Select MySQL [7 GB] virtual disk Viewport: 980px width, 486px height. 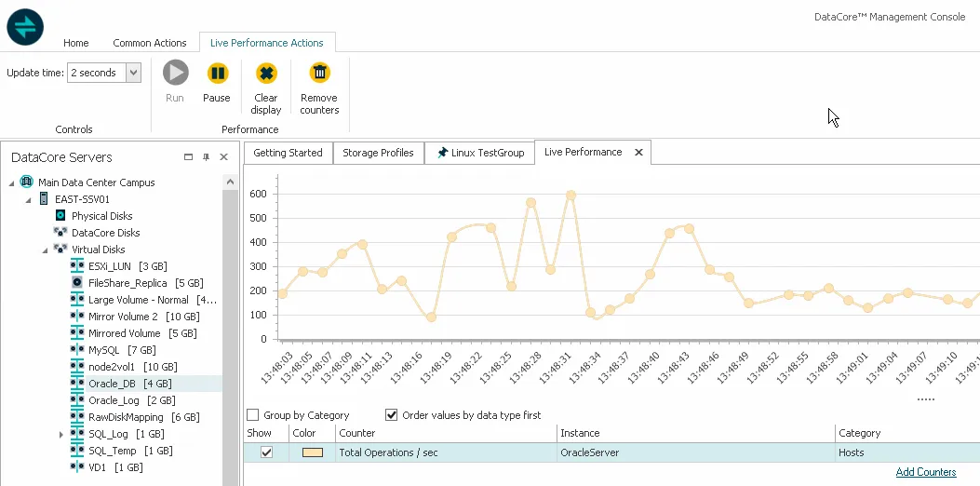pyautogui.click(x=122, y=350)
